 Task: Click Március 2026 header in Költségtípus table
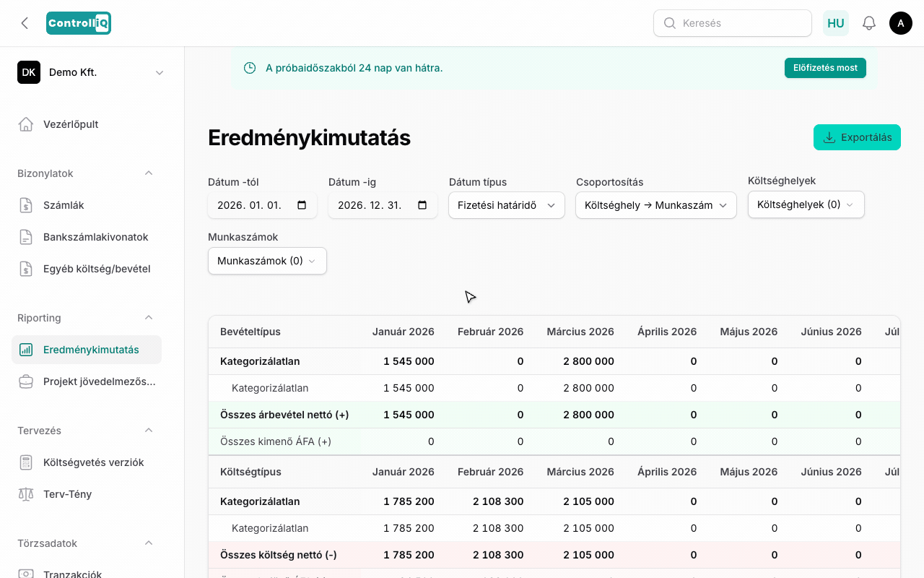(580, 472)
